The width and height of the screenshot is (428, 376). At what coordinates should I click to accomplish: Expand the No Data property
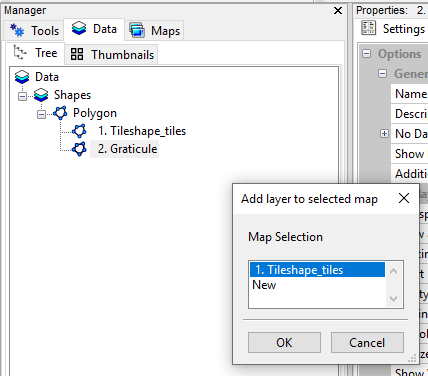pos(384,134)
